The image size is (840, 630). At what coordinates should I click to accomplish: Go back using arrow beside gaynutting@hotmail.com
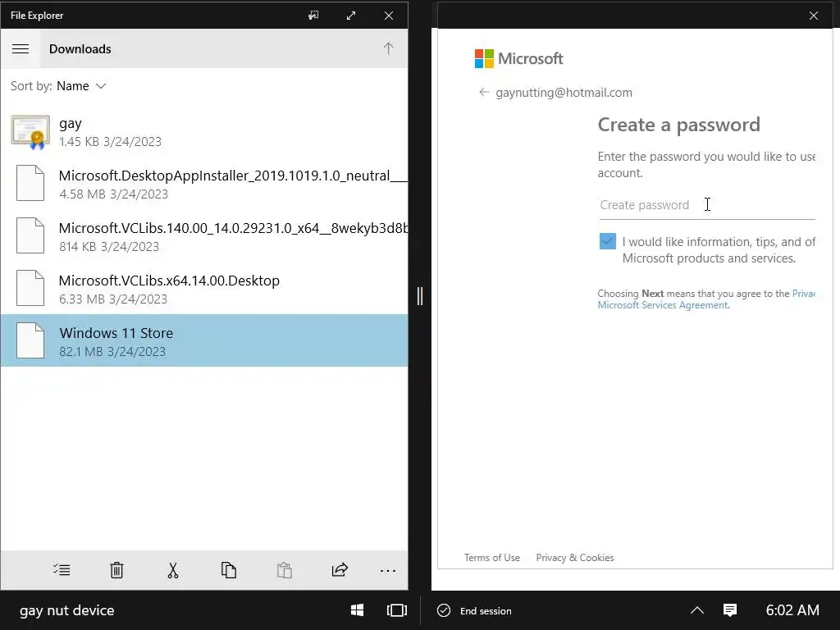(x=484, y=92)
